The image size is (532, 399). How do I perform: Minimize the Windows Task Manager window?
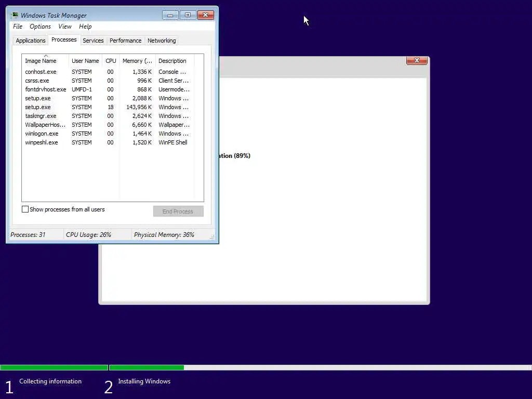pos(170,15)
